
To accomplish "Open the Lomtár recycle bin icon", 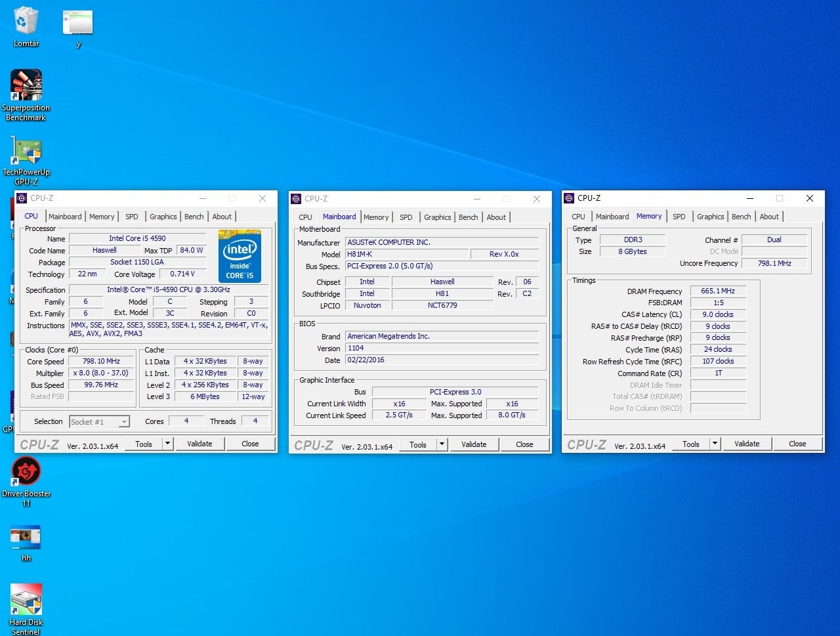I will [x=26, y=27].
